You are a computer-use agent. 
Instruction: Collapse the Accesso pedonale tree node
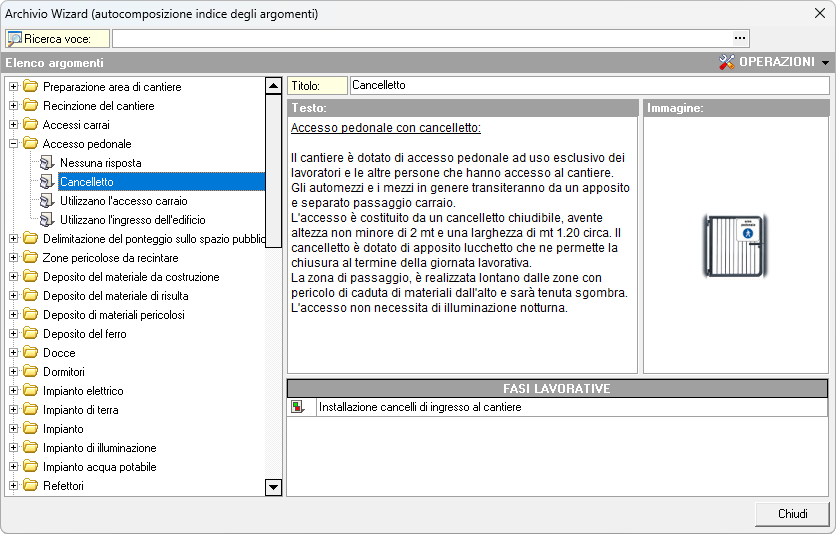coord(13,144)
